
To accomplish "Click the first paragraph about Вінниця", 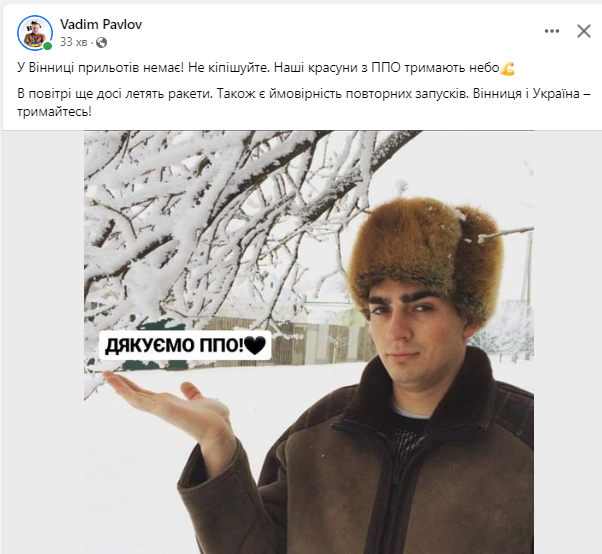I will 266,68.
